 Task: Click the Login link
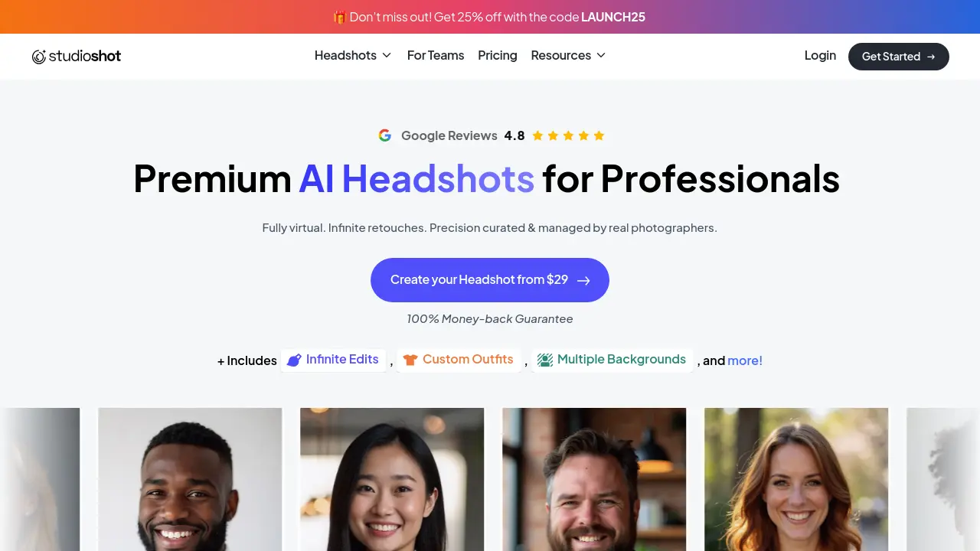point(820,55)
